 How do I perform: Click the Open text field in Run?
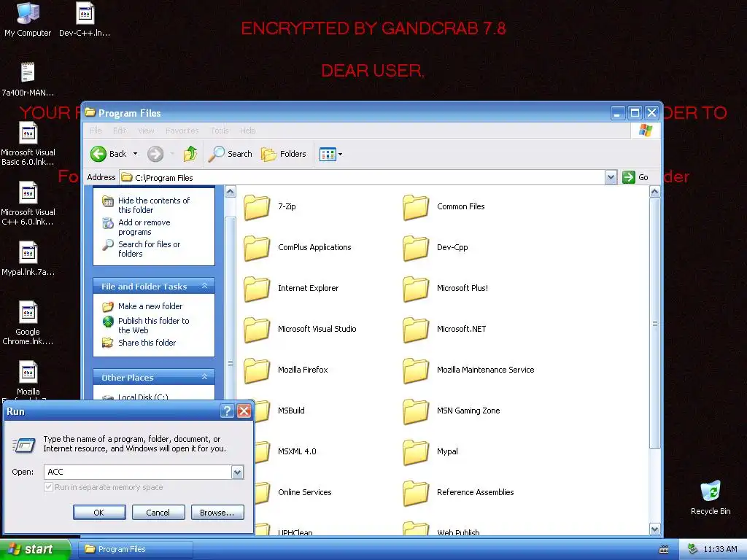pos(138,472)
